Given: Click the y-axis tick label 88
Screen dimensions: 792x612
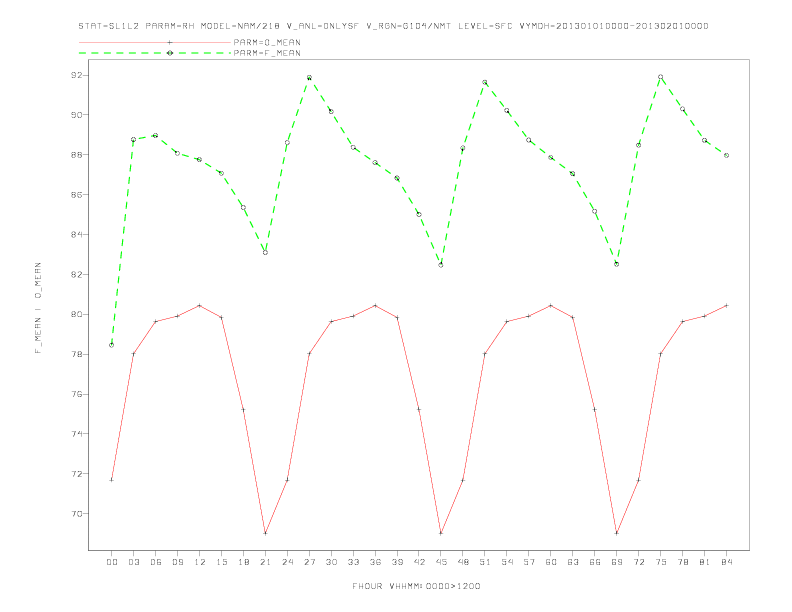Looking at the screenshot, I should (x=76, y=155).
